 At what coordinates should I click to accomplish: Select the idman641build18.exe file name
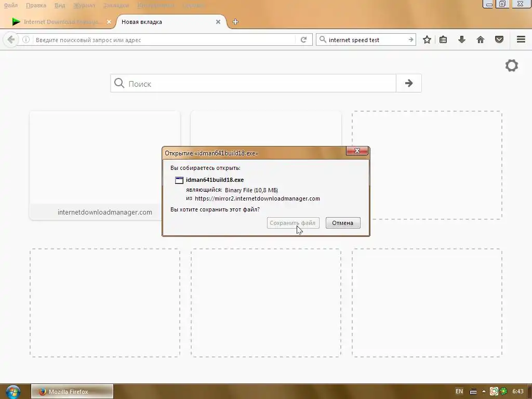215,180
